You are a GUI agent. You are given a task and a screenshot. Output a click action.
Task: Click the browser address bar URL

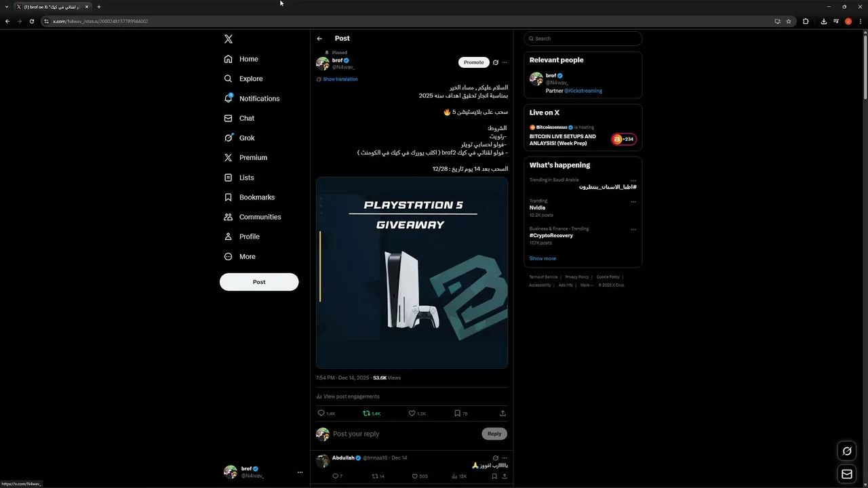pyautogui.click(x=100, y=21)
